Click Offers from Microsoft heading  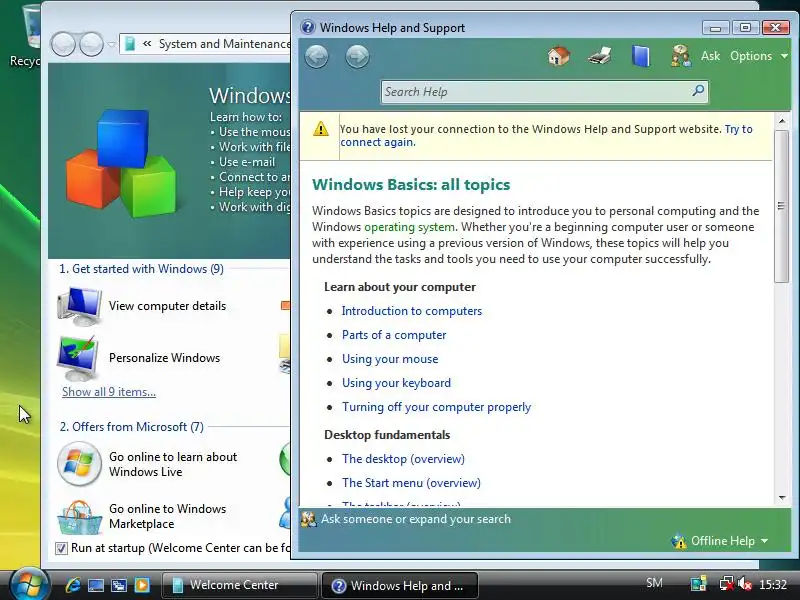tap(132, 427)
